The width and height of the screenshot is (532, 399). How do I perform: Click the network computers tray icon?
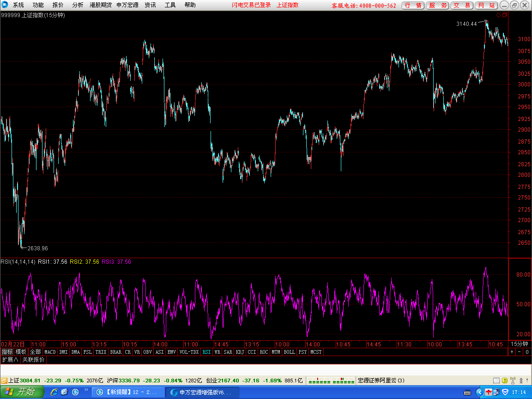[496, 392]
